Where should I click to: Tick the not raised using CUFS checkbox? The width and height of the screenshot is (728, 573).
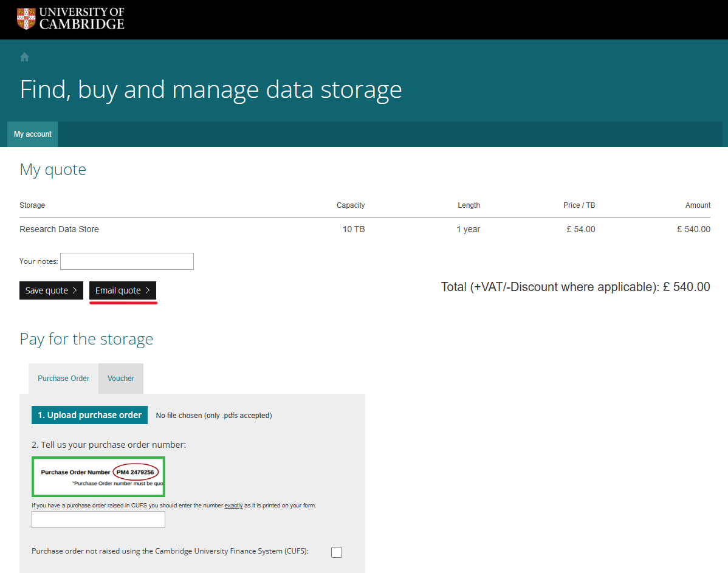(337, 552)
